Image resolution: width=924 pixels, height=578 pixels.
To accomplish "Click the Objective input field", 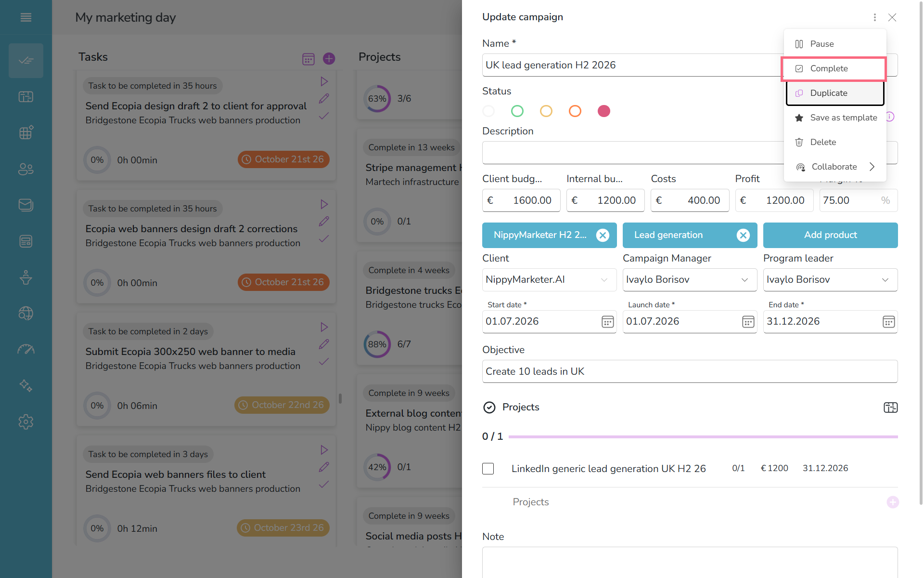I will (690, 371).
